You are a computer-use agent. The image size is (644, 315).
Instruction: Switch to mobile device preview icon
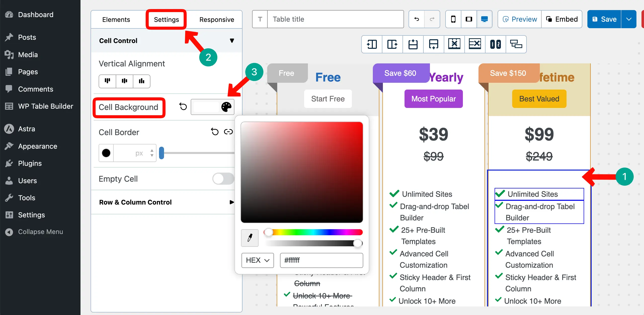coord(453,19)
